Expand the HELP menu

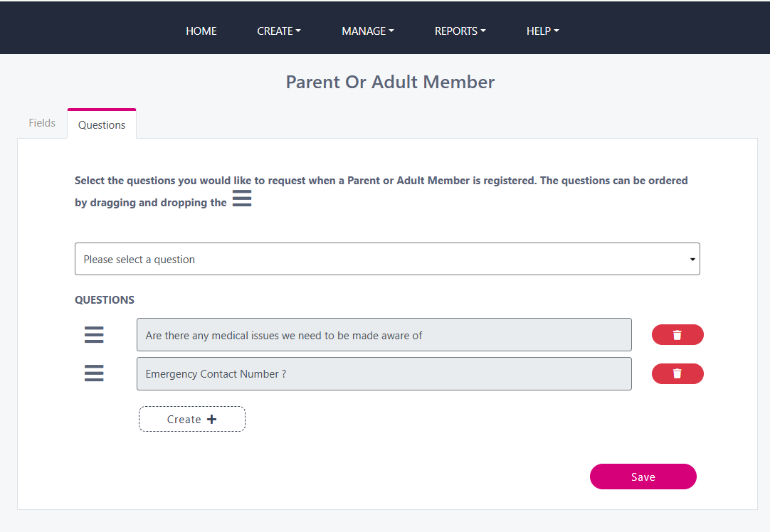(543, 31)
